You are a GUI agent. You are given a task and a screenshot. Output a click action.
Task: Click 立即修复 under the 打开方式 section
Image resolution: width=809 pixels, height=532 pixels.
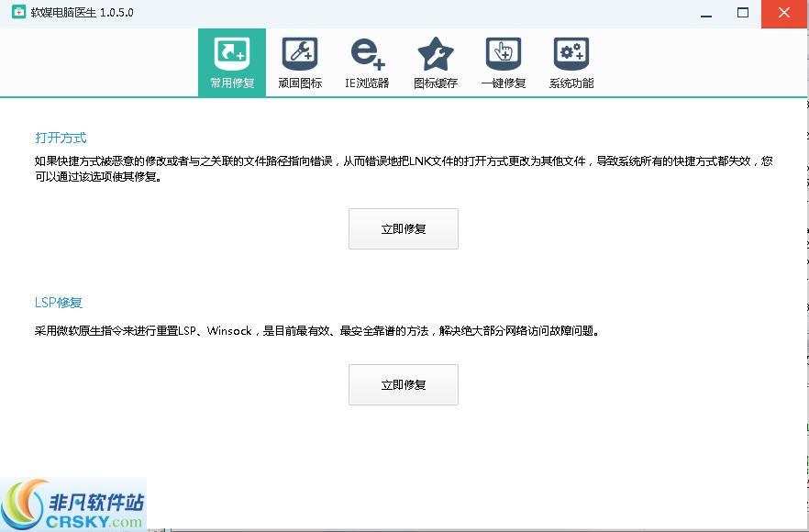(x=403, y=228)
